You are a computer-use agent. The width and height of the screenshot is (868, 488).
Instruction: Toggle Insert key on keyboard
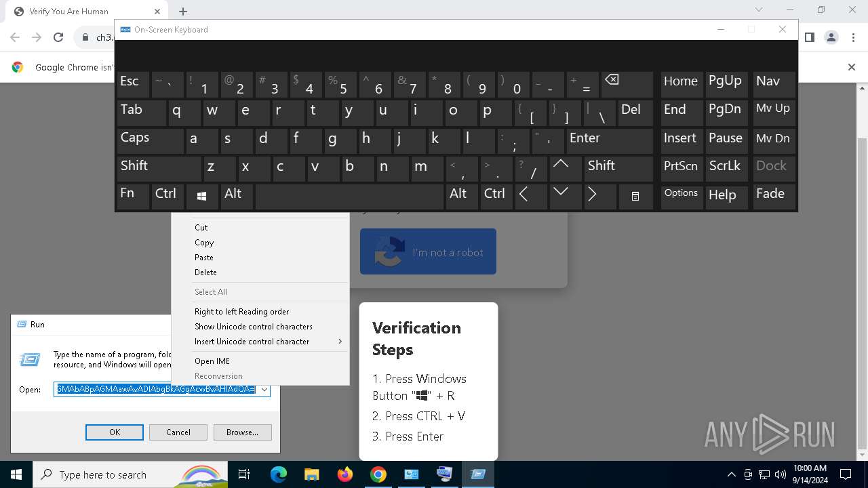[x=682, y=140]
